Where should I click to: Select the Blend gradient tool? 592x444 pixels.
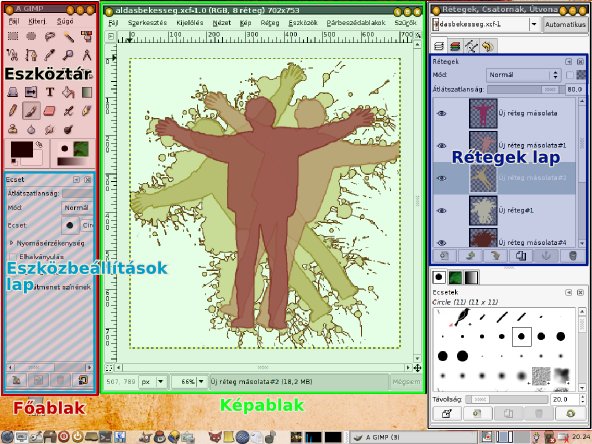[87, 92]
